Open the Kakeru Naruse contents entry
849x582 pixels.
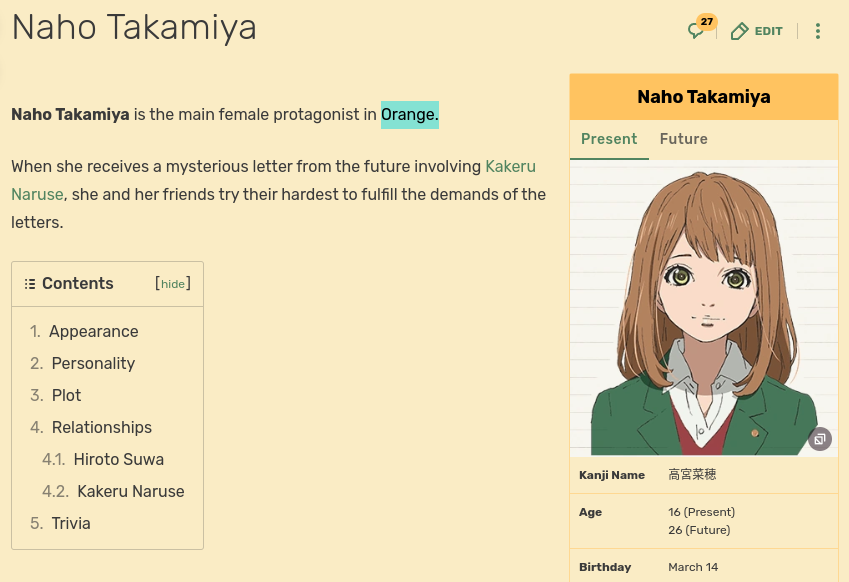[130, 491]
